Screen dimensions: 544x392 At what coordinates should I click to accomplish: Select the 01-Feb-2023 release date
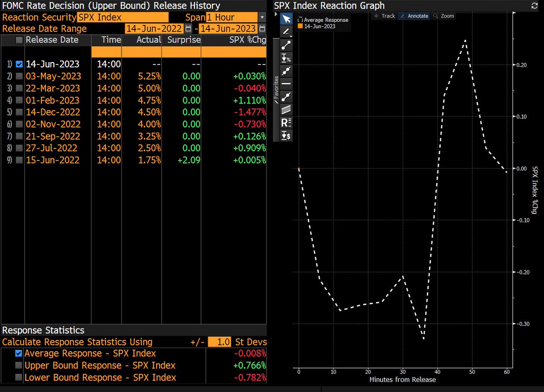point(53,100)
